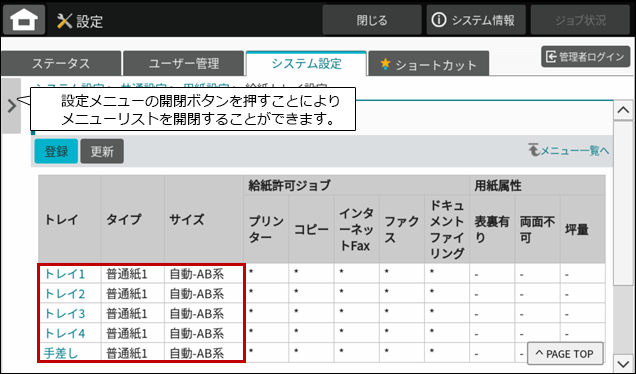636x374 pixels.
Task: Click the ドキュメントファイリング column header
Action: (x=447, y=229)
